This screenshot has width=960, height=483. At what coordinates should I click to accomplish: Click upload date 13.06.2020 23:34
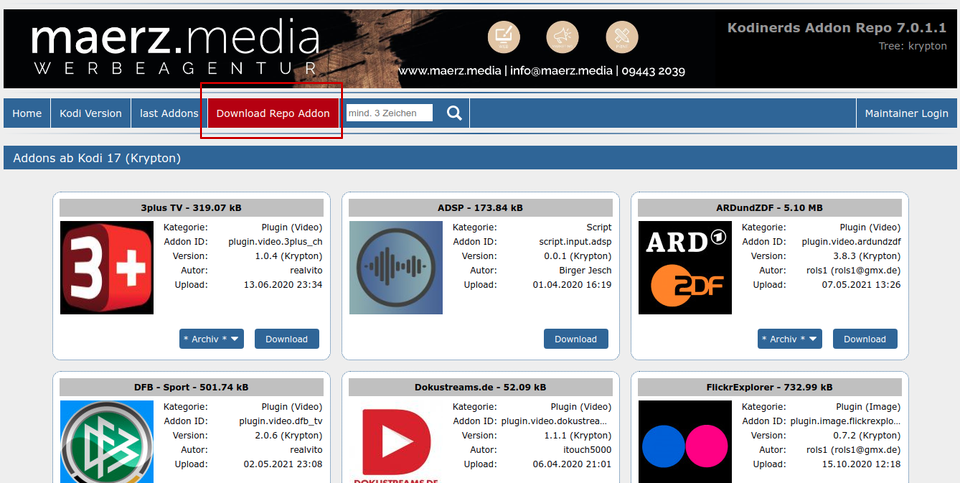click(283, 285)
